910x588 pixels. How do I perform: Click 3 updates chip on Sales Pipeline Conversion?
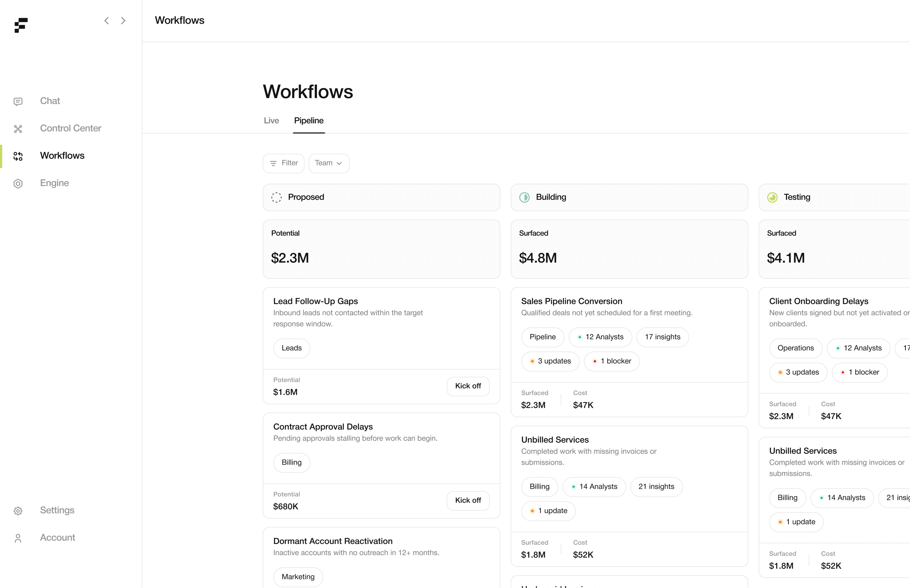point(550,361)
